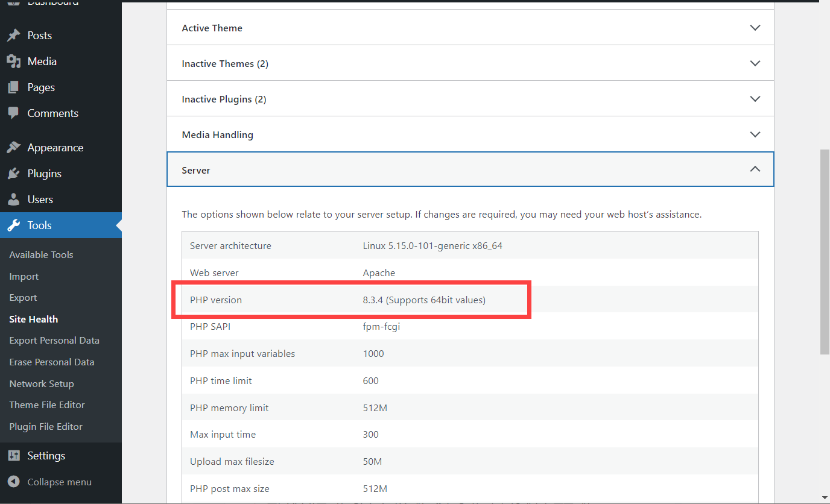Click 'Max input time' label
The width and height of the screenshot is (830, 504).
coord(223,435)
